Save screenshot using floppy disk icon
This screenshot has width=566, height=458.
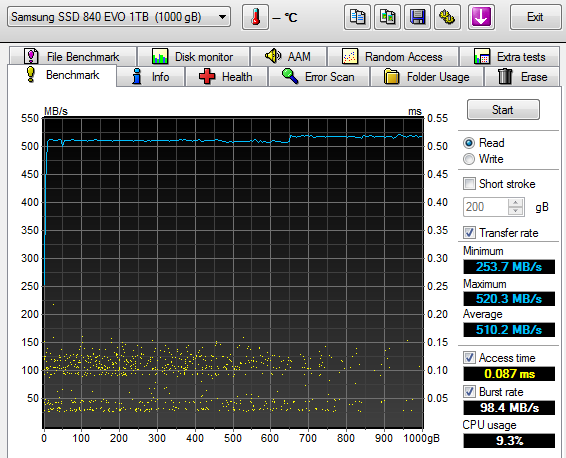click(417, 17)
